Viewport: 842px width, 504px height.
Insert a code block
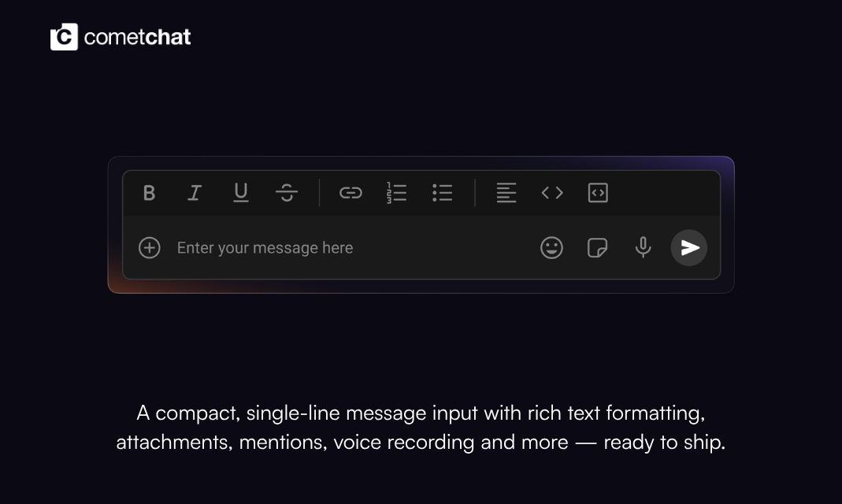point(598,193)
